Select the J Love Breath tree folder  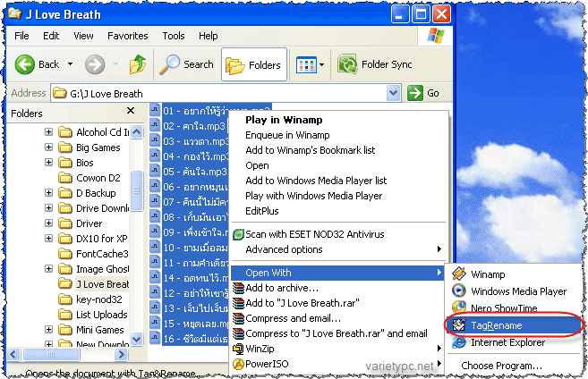(x=102, y=284)
